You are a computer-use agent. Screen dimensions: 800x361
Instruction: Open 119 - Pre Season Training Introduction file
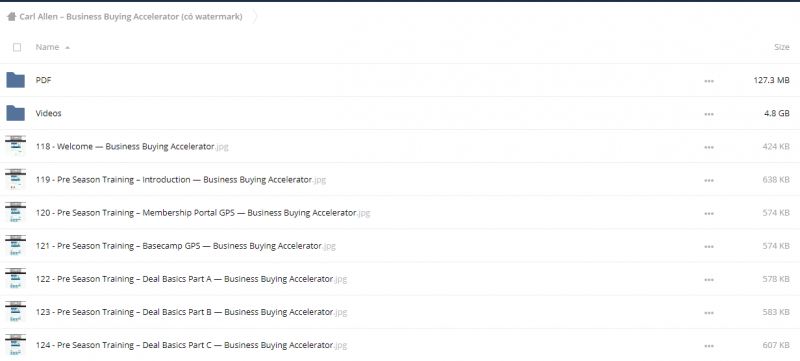point(181,179)
